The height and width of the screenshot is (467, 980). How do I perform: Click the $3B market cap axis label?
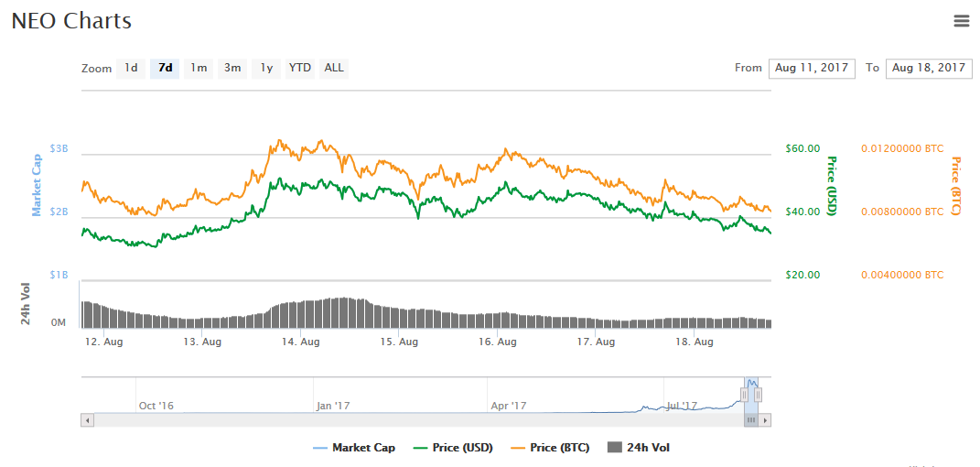click(59, 148)
